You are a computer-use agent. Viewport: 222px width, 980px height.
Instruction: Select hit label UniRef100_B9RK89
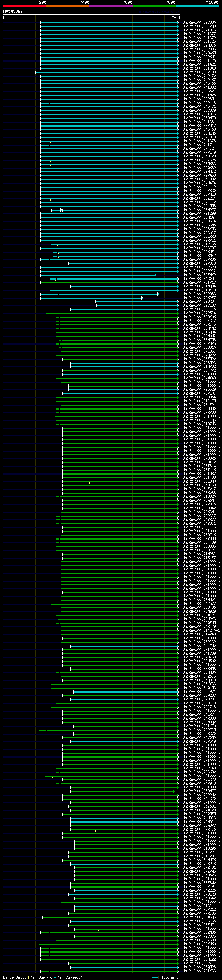[x=199, y=72]
